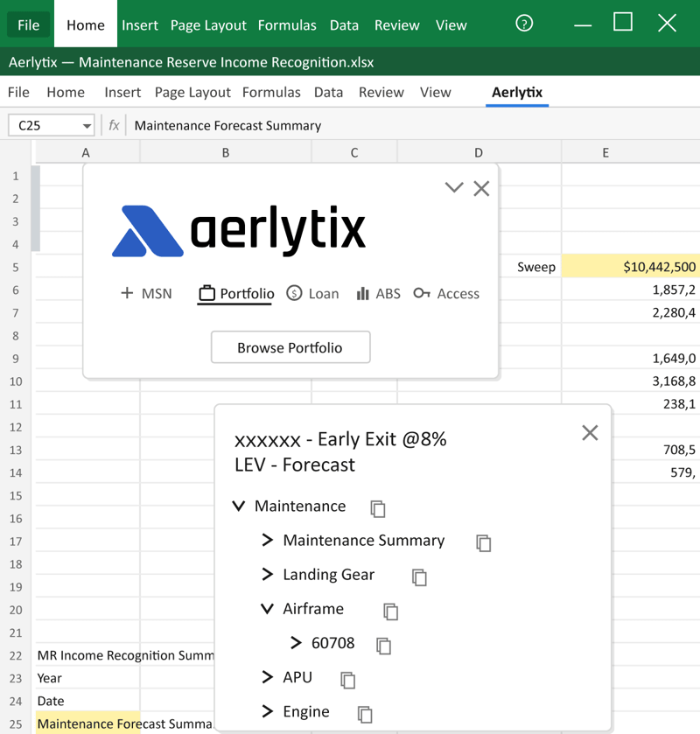Image resolution: width=700 pixels, height=734 pixels.
Task: Click the Year cell in row 23
Action: (x=87, y=678)
